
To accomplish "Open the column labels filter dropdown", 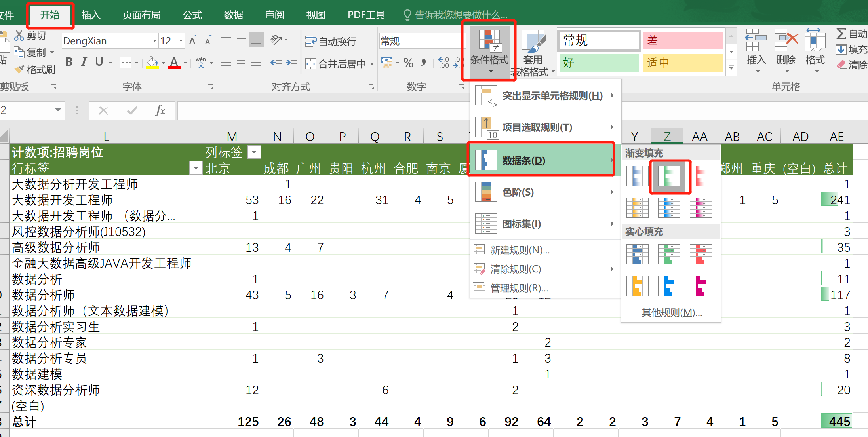I will (x=254, y=152).
